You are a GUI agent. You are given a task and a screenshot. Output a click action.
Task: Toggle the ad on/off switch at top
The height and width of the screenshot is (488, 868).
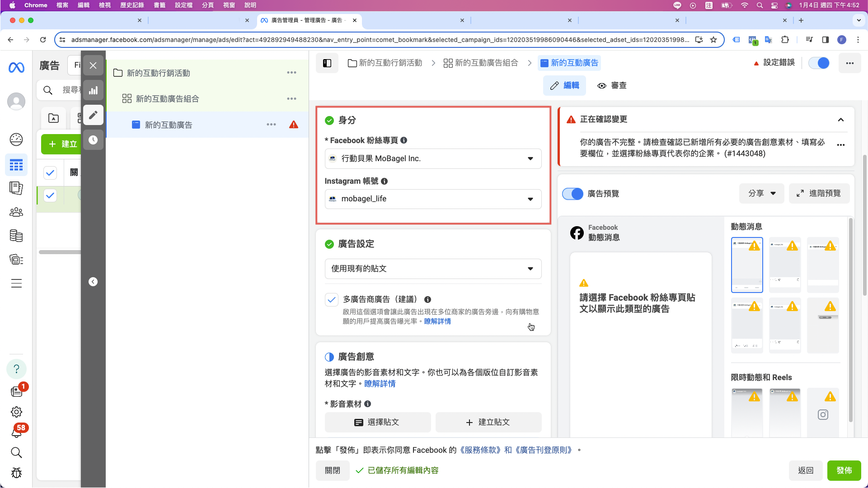click(819, 63)
